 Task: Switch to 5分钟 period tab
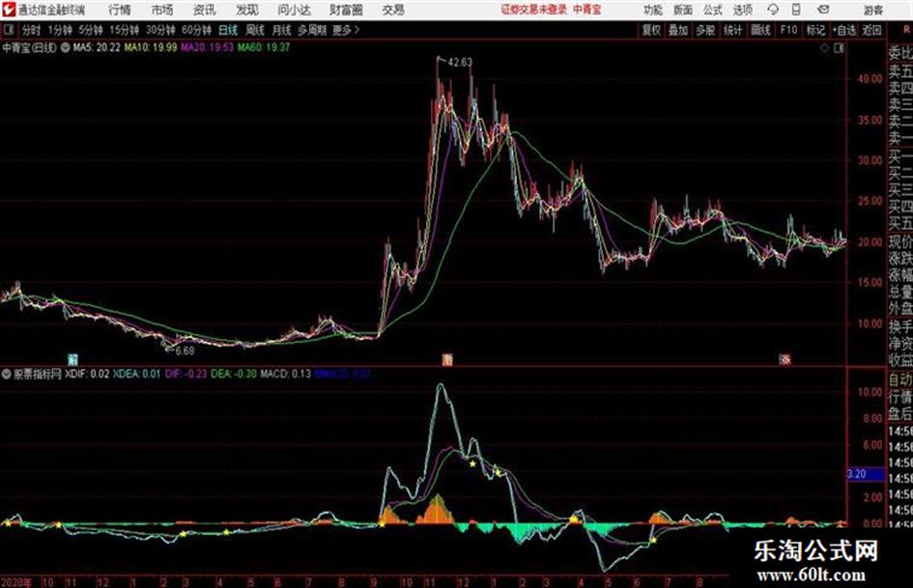[x=91, y=30]
